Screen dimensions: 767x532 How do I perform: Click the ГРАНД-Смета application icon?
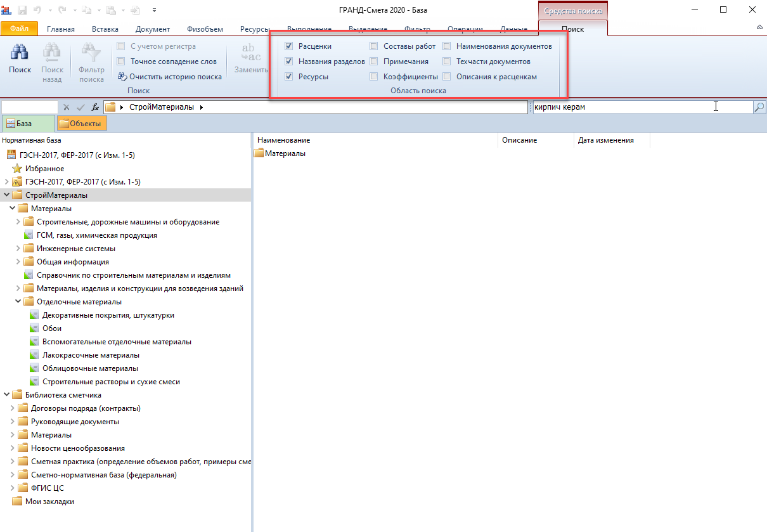point(6,10)
